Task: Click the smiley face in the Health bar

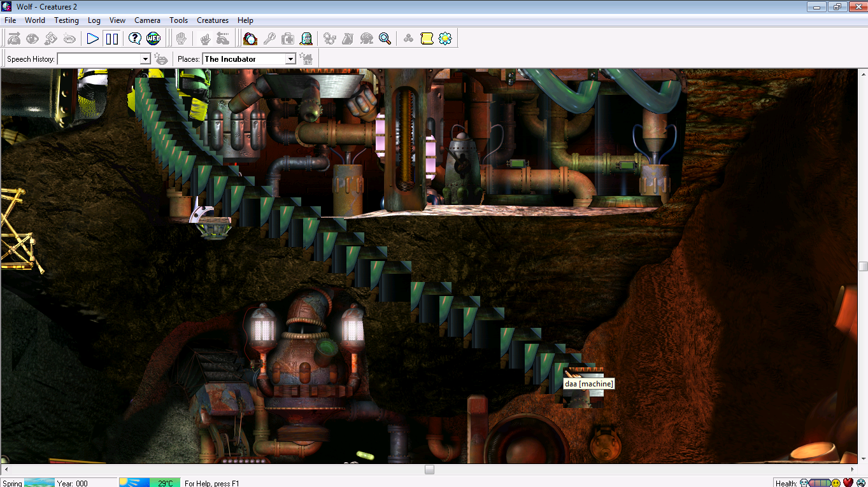Action: [836, 483]
